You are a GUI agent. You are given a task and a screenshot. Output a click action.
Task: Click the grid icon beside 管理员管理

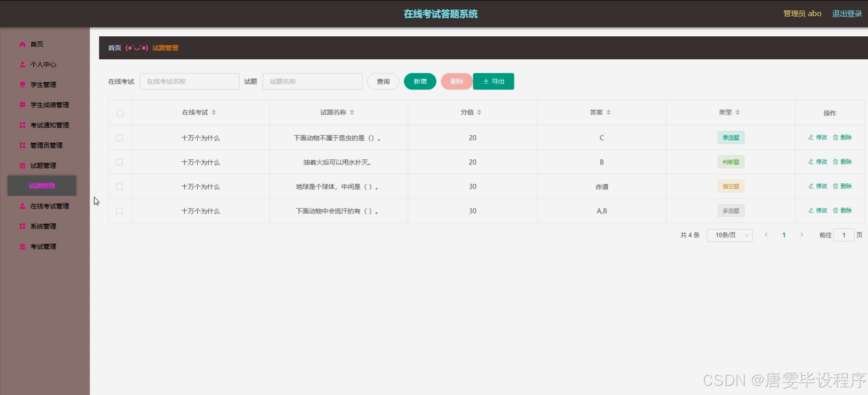pos(23,145)
